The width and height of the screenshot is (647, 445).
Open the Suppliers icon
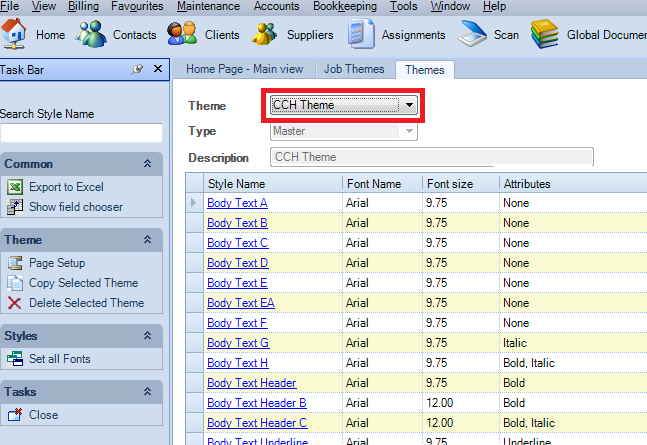[264, 34]
